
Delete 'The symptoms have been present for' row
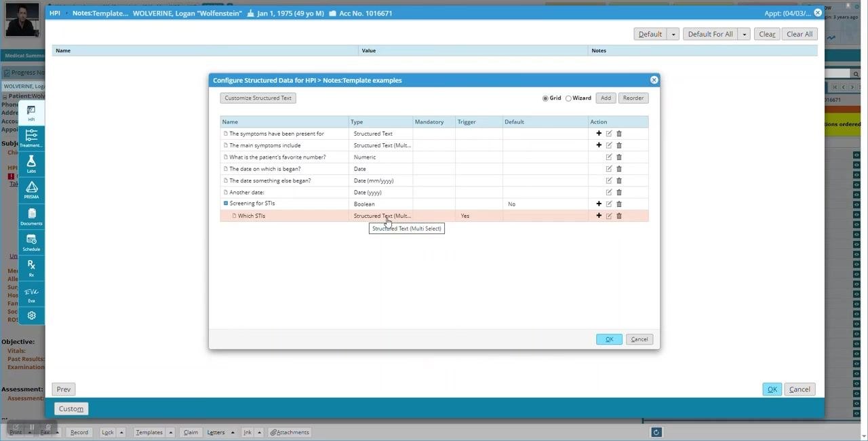[619, 134]
